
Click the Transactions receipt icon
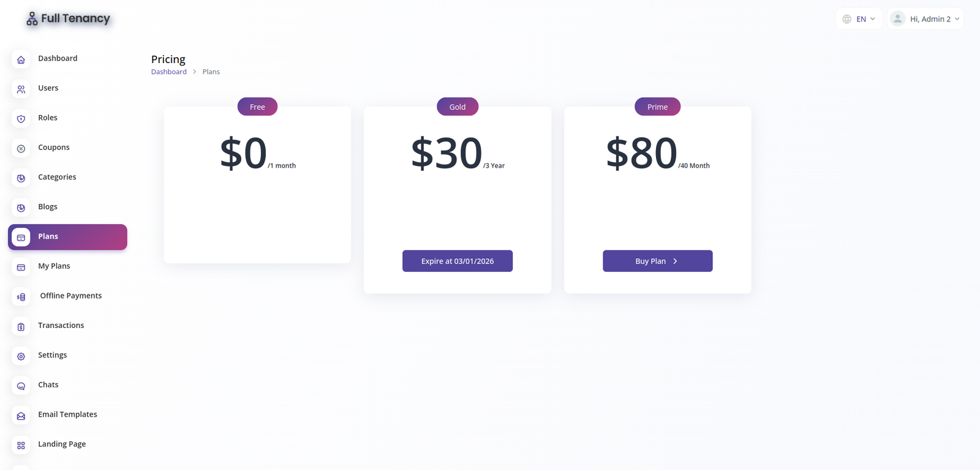pyautogui.click(x=21, y=327)
